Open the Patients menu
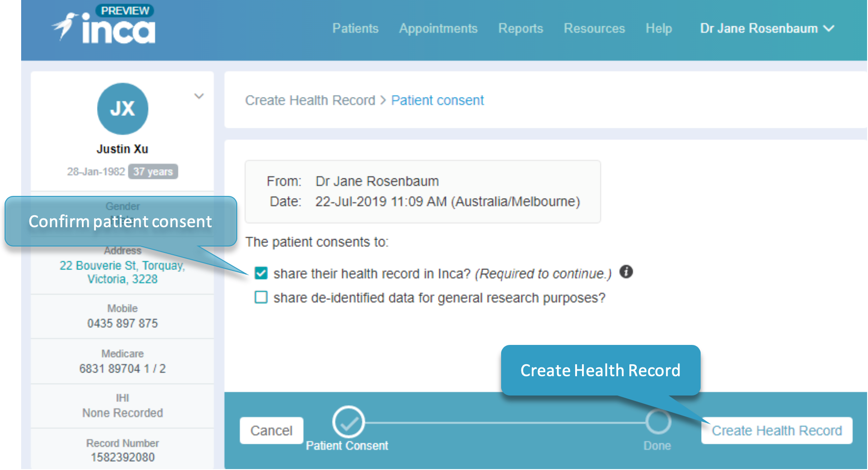This screenshot has height=470, width=868. coord(355,29)
